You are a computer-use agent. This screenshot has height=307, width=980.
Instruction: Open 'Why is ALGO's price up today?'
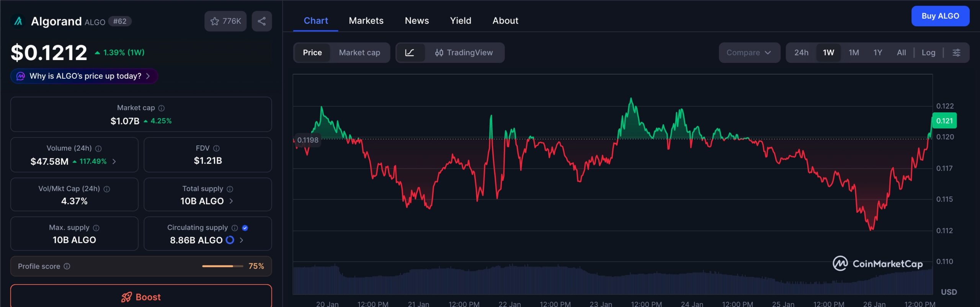(84, 76)
